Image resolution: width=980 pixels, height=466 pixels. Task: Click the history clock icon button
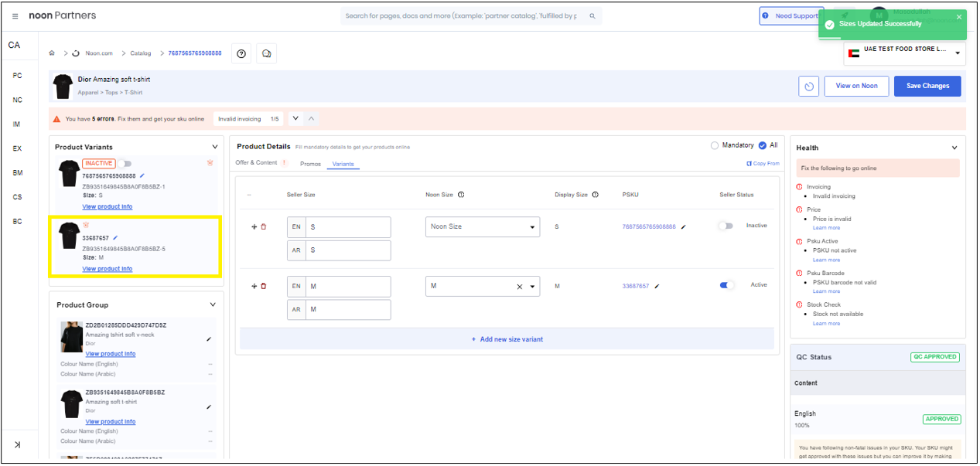tap(808, 86)
